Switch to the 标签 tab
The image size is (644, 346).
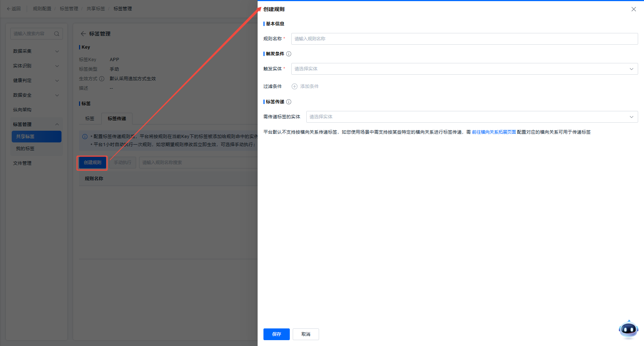pos(90,119)
